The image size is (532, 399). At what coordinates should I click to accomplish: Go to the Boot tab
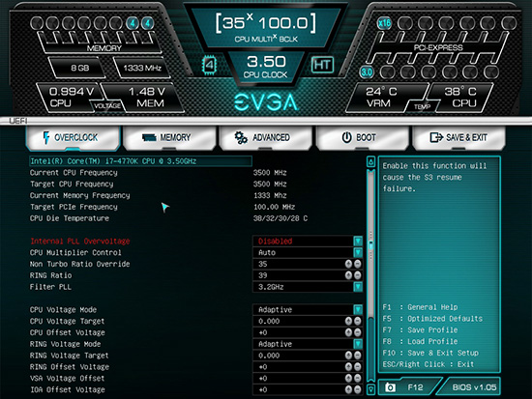tap(362, 137)
